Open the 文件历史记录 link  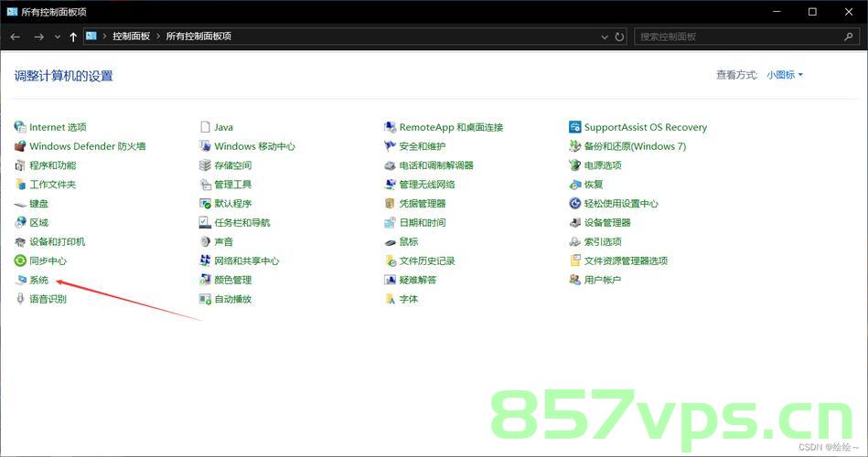[x=427, y=260]
